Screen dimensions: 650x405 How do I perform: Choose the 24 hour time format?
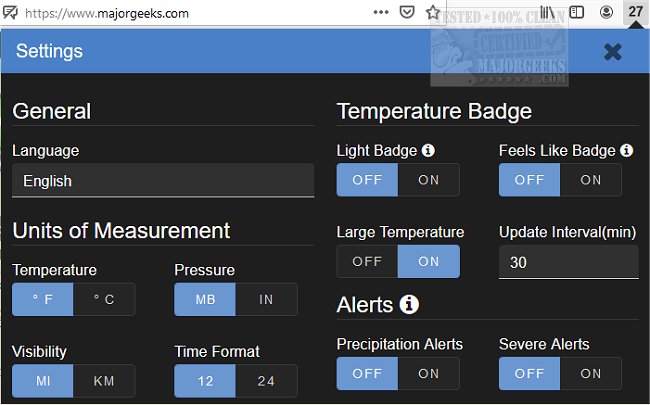click(266, 381)
